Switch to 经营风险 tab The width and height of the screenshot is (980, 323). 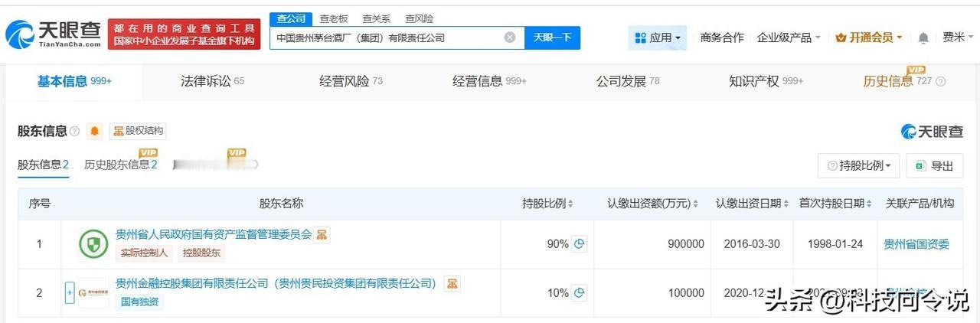(351, 81)
